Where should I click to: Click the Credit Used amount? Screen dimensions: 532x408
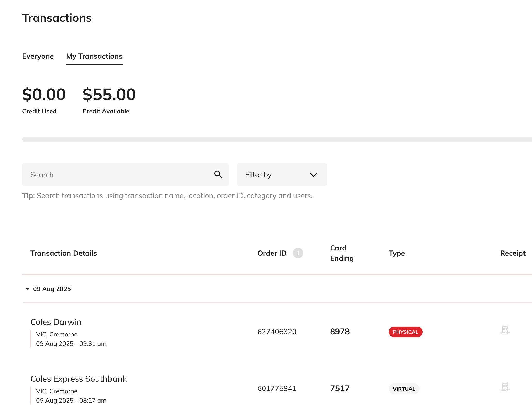click(44, 95)
